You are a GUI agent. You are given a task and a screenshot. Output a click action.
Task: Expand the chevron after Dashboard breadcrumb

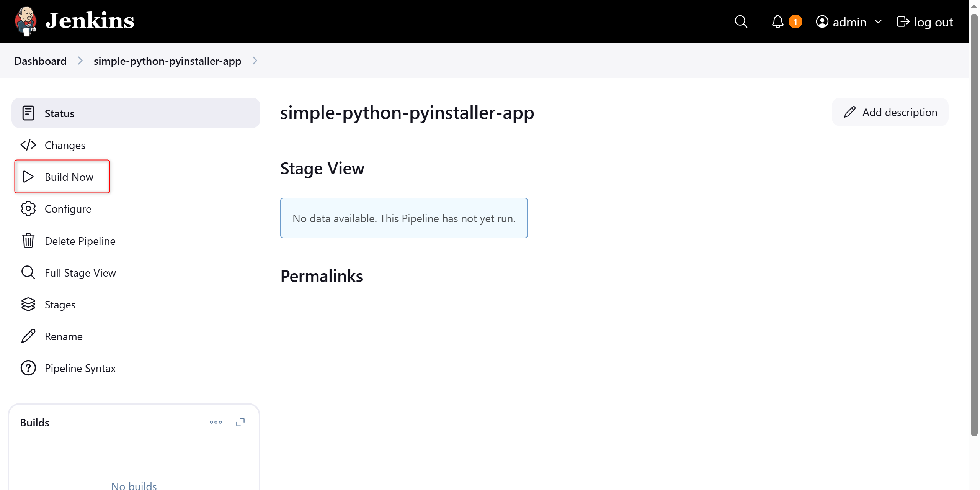pos(80,61)
